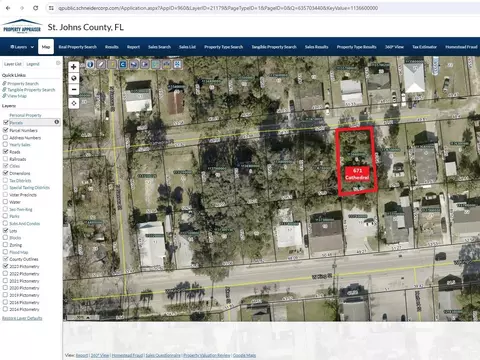Screen dimensions: 480x360
Task: Click Property Search quick link
Action: (x=23, y=83)
